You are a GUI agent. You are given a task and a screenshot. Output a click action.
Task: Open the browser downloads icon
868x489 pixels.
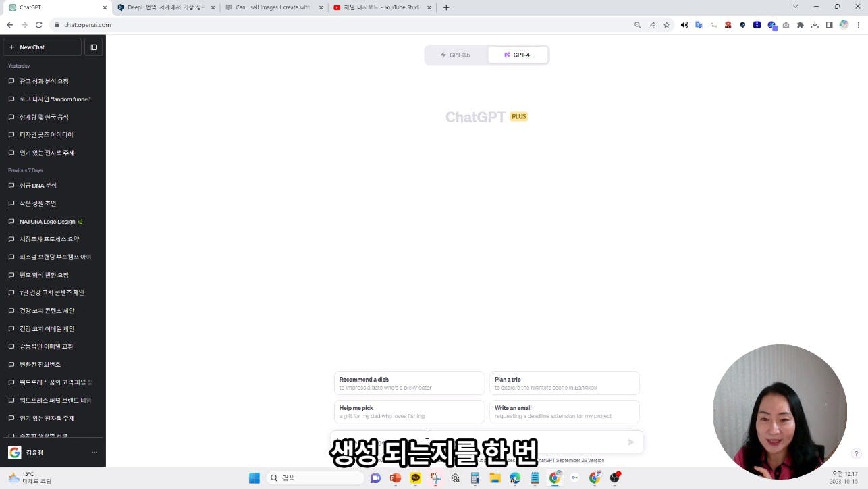coord(815,25)
